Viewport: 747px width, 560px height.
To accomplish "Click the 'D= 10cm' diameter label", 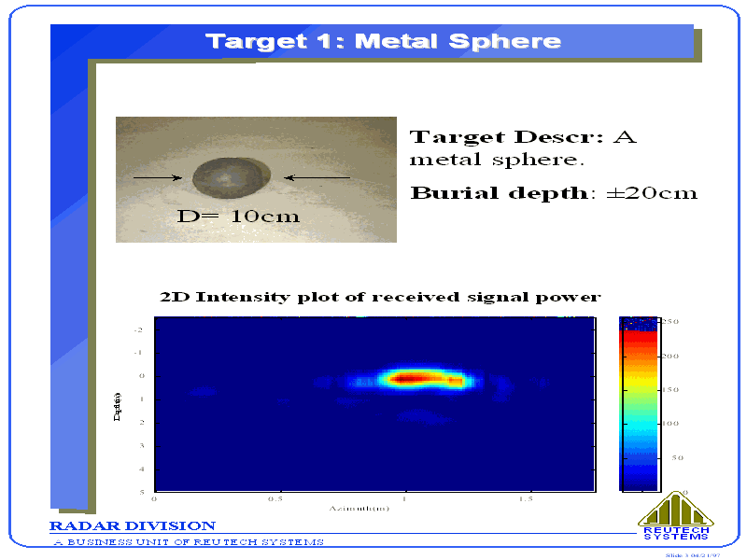I will 239,217.
